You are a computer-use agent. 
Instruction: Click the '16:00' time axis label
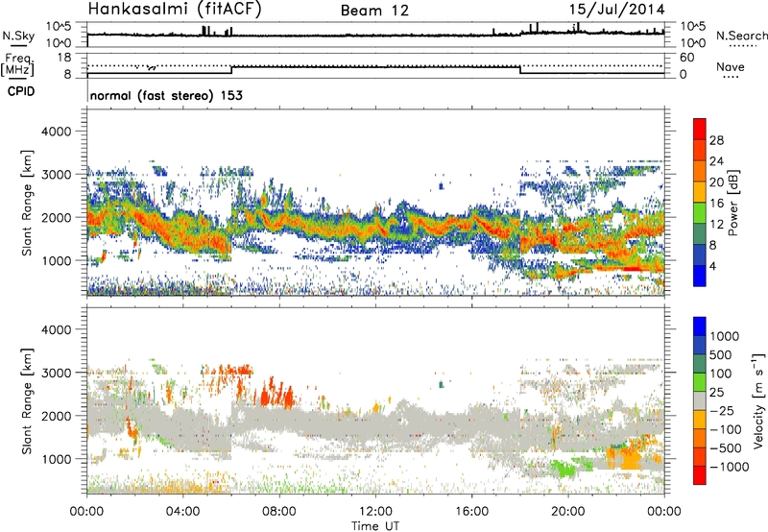point(471,512)
